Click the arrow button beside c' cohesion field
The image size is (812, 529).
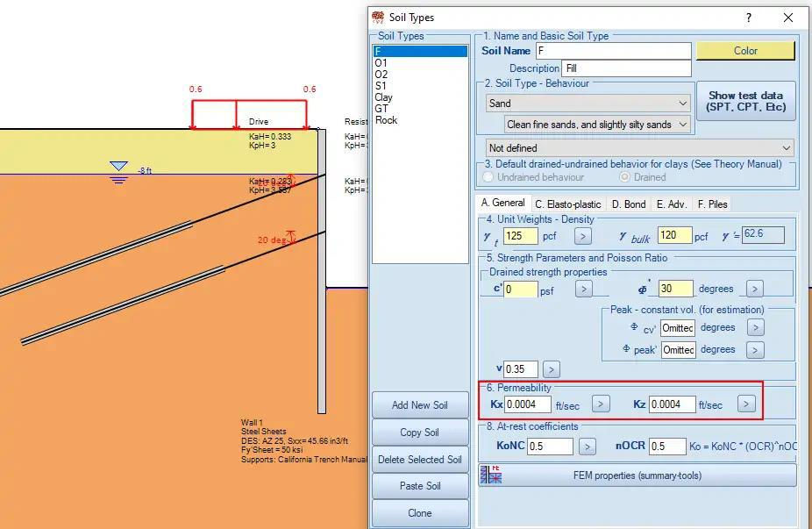[584, 290]
